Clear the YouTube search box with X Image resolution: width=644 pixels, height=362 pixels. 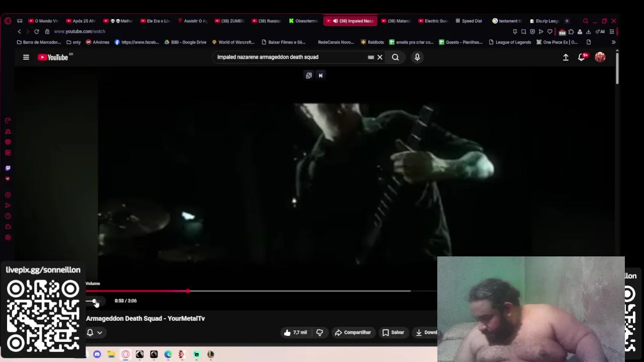click(380, 57)
